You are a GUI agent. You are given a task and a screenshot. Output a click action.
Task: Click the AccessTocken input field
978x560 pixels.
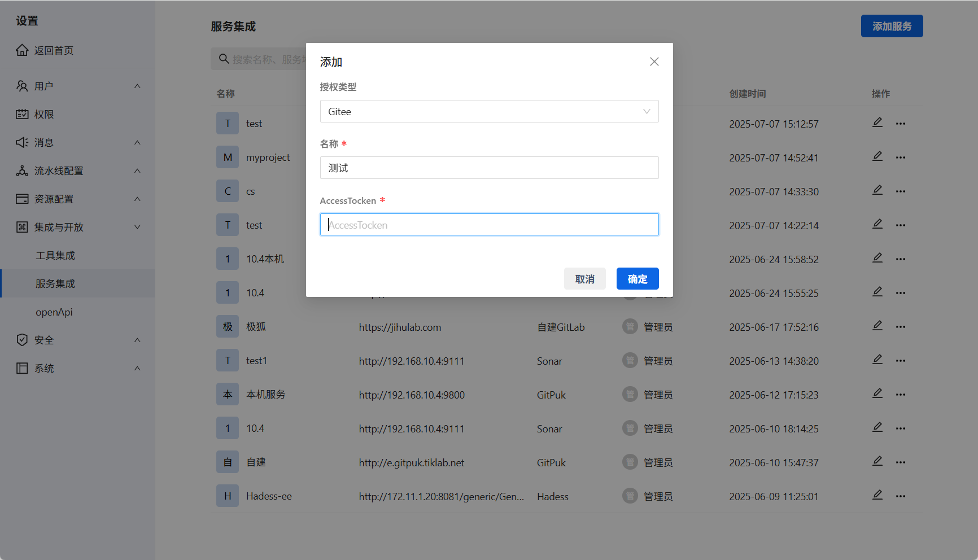pyautogui.click(x=489, y=224)
